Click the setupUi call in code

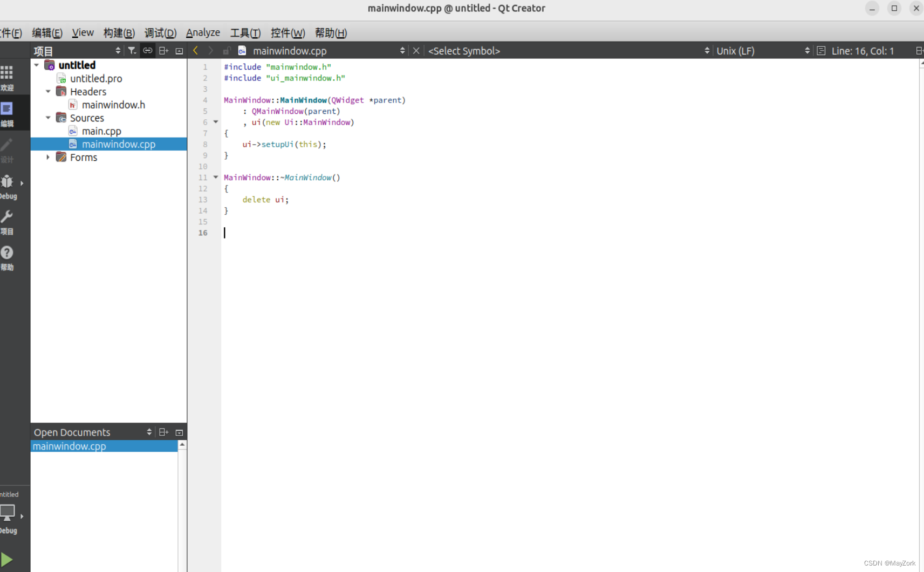277,144
